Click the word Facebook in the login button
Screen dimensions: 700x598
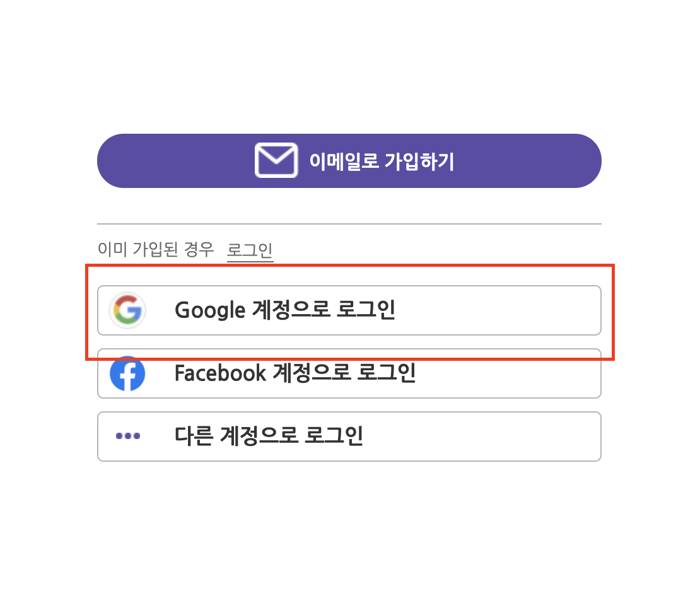coord(221,373)
